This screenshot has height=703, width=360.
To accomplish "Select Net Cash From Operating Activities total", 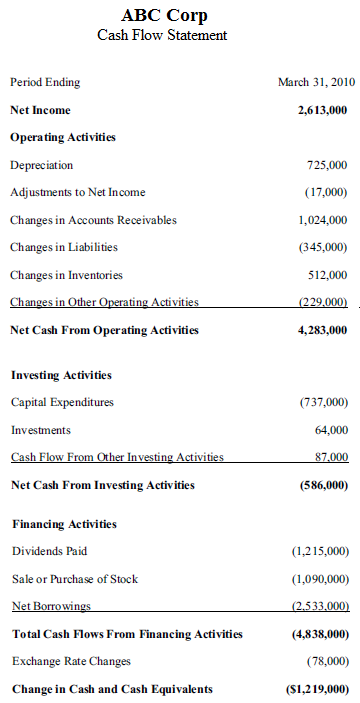I will pyautogui.click(x=322, y=330).
